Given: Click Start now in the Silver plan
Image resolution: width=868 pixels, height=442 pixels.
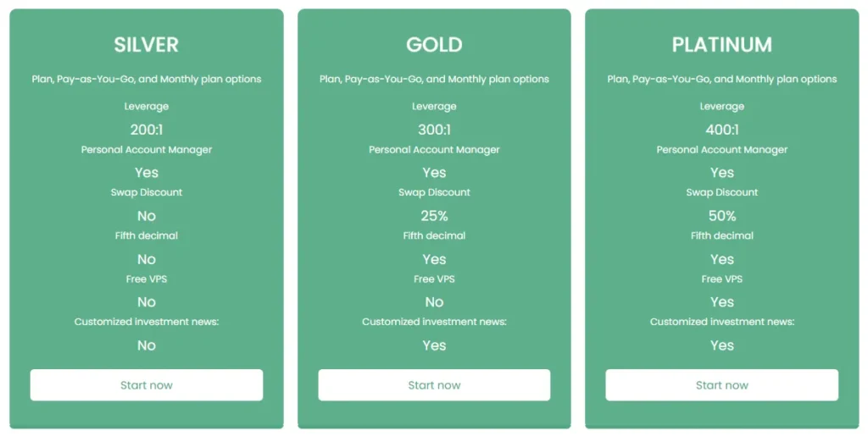Looking at the screenshot, I should tap(147, 385).
